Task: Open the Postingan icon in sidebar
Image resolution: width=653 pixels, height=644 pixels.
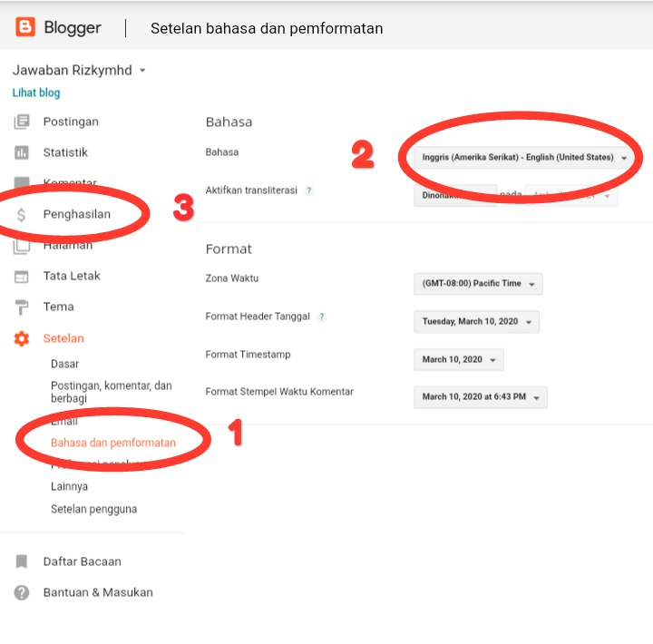Action: (x=22, y=122)
